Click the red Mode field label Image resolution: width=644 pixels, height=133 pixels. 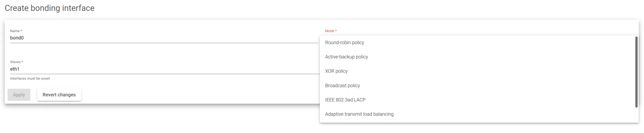pyautogui.click(x=329, y=31)
